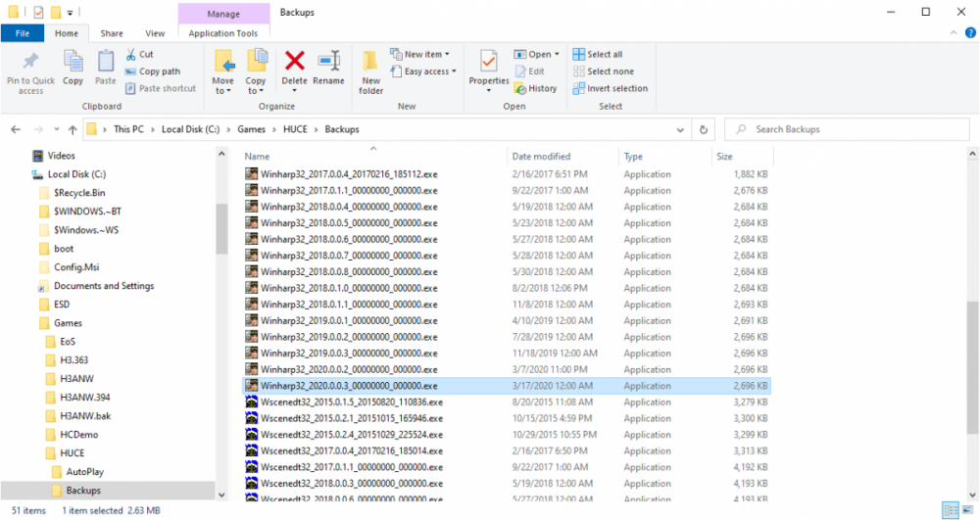Click quick access Properties checkmark icon
980x520 pixels.
[39, 12]
